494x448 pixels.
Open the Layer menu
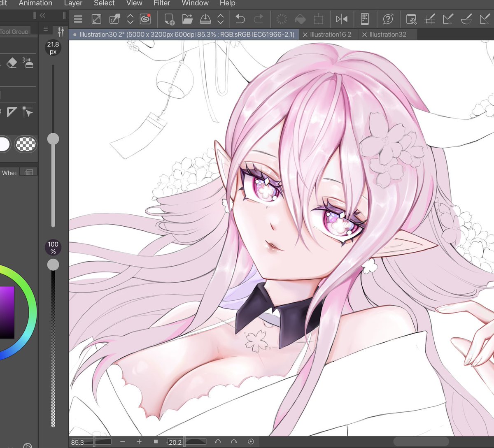[73, 3]
